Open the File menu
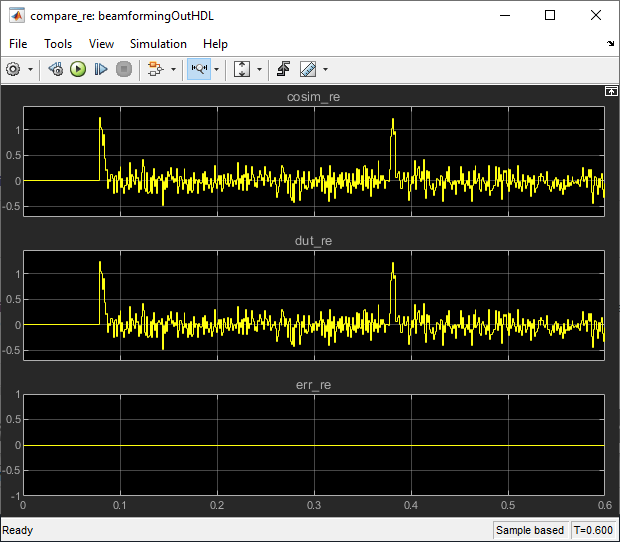Viewport: 620px width, 542px height. click(19, 44)
